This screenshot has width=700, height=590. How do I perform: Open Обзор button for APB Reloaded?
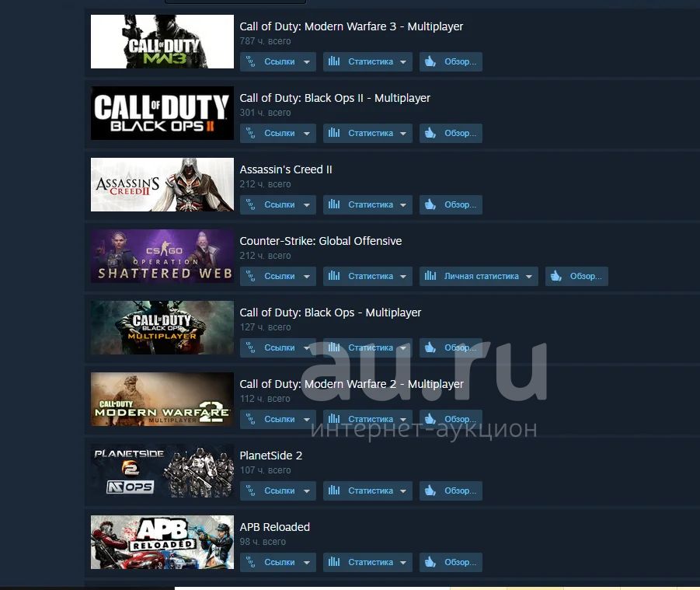click(x=451, y=562)
